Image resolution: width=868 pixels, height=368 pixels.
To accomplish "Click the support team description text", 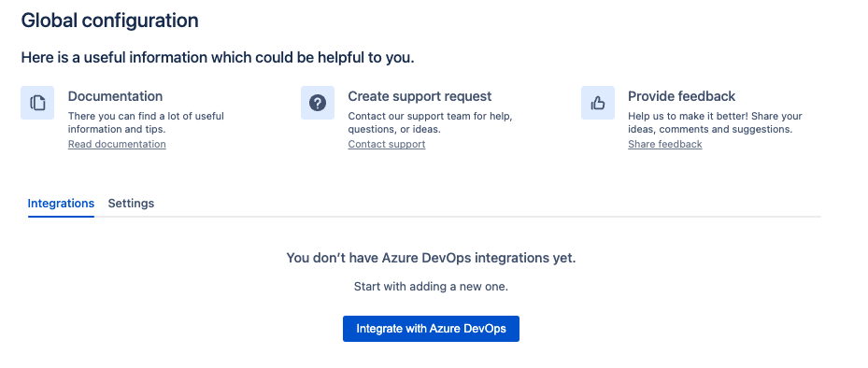I will coord(430,123).
